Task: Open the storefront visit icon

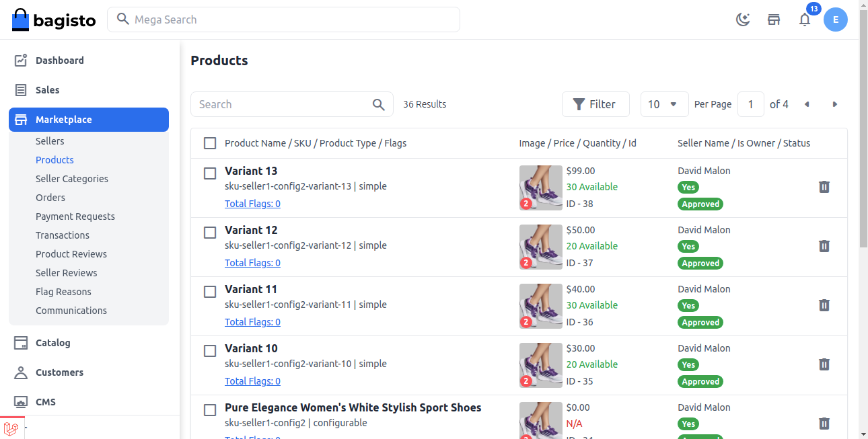Action: tap(774, 19)
